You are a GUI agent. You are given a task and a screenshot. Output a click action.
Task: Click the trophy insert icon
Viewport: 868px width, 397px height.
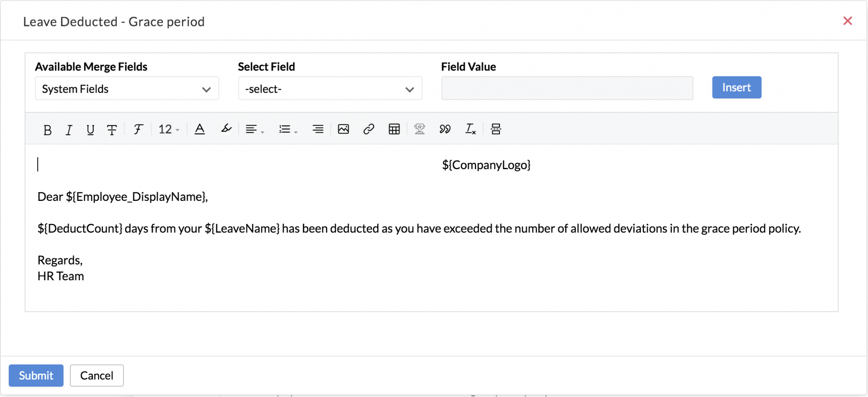click(419, 129)
